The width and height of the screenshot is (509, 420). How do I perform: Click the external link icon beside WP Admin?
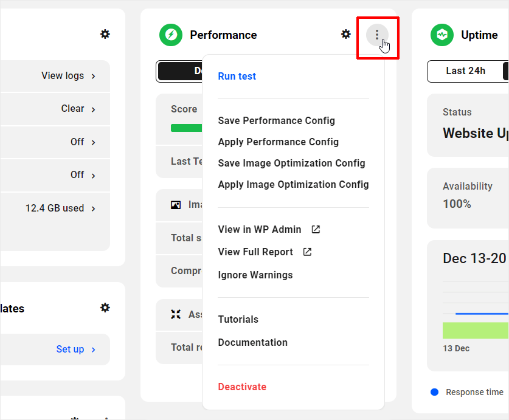coord(316,230)
